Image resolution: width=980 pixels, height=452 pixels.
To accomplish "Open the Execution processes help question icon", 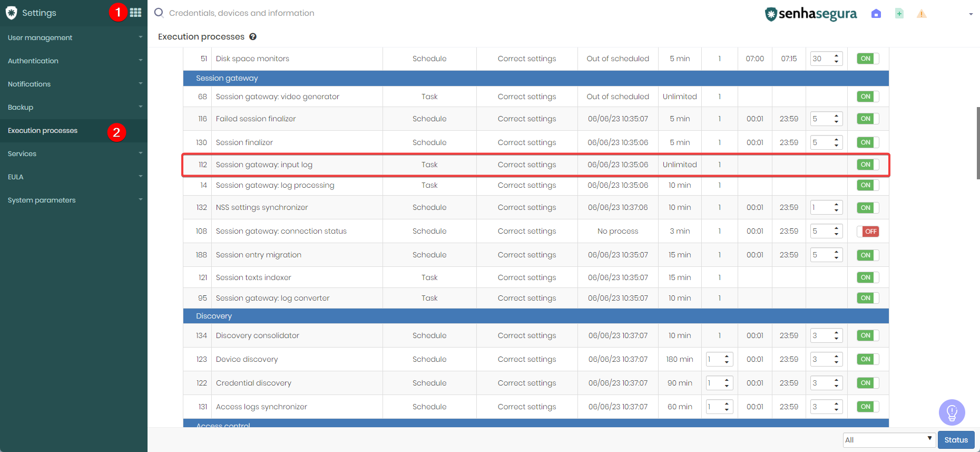I will point(253,36).
